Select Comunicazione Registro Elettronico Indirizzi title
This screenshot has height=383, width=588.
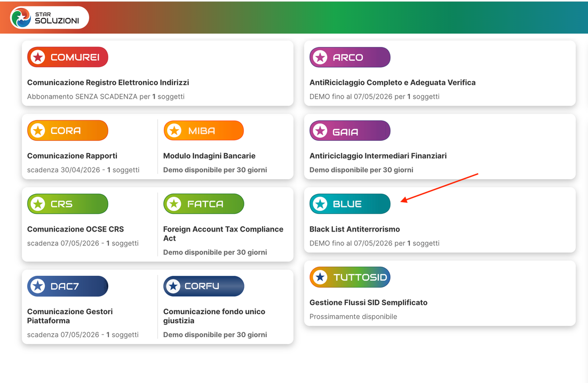coord(108,83)
